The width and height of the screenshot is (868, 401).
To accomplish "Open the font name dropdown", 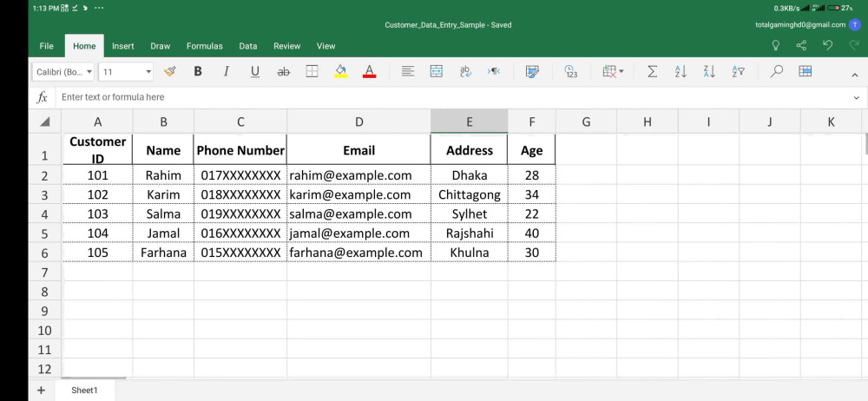I will 64,72.
